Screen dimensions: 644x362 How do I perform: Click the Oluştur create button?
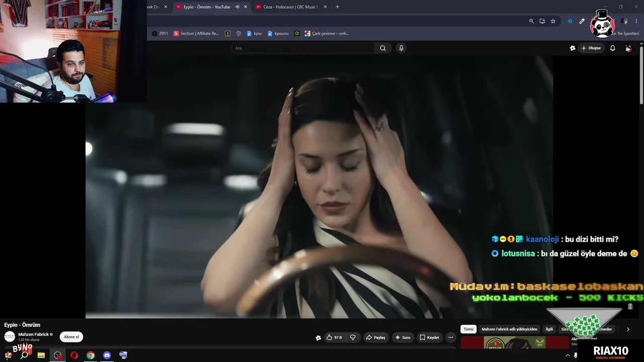point(591,48)
